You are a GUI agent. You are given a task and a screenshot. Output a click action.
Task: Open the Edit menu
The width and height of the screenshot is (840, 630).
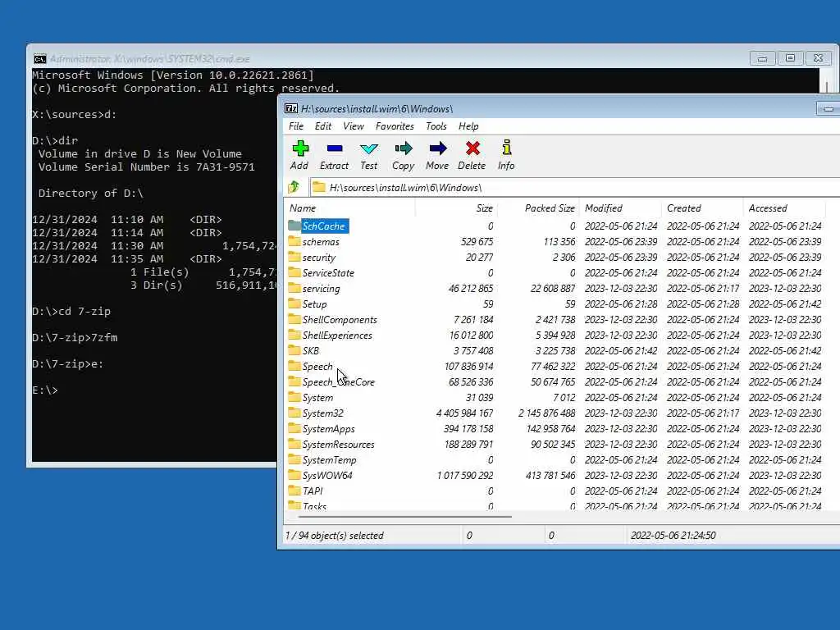click(x=323, y=126)
